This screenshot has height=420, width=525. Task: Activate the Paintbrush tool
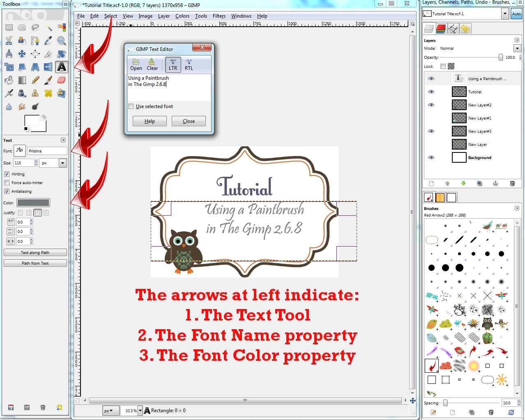tap(48, 80)
